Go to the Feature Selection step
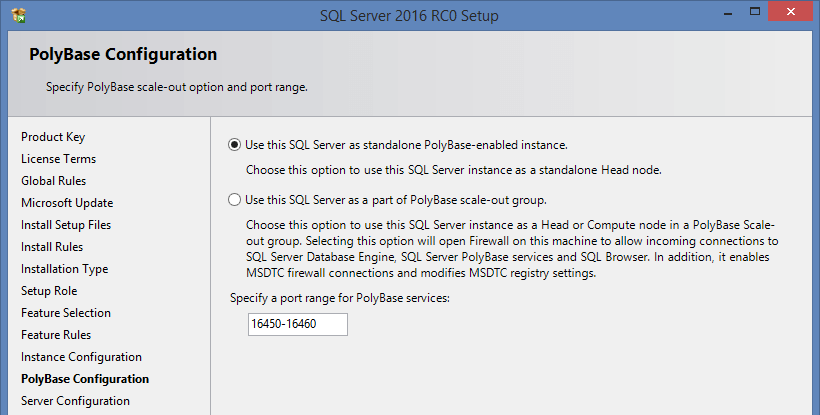Viewport: 820px width, 415px height. pyautogui.click(x=66, y=313)
